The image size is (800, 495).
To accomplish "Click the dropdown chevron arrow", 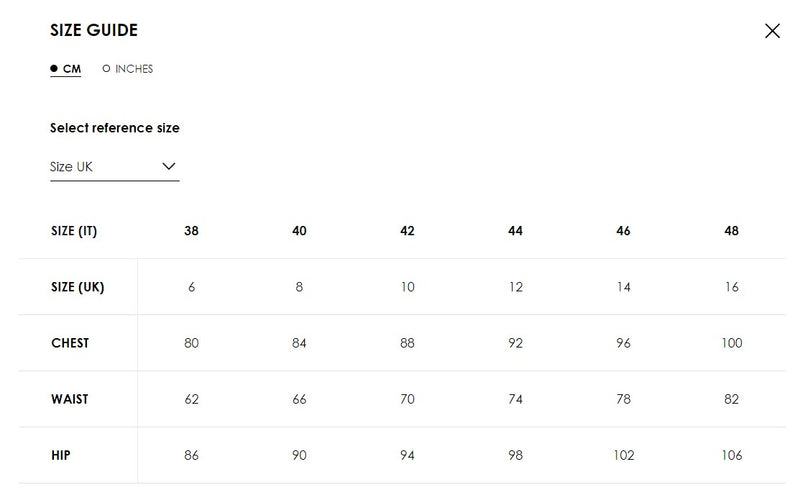I will tap(168, 166).
